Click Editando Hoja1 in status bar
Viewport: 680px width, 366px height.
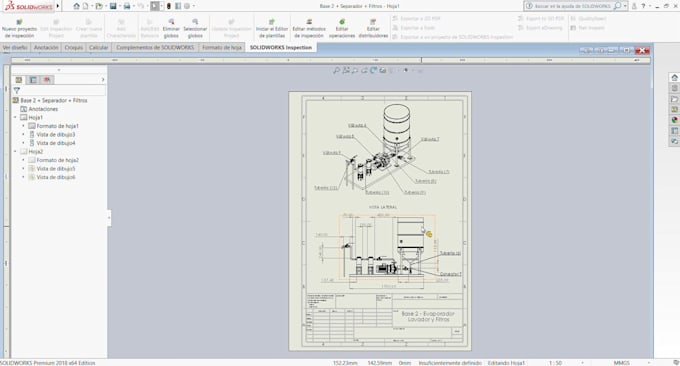coord(506,363)
